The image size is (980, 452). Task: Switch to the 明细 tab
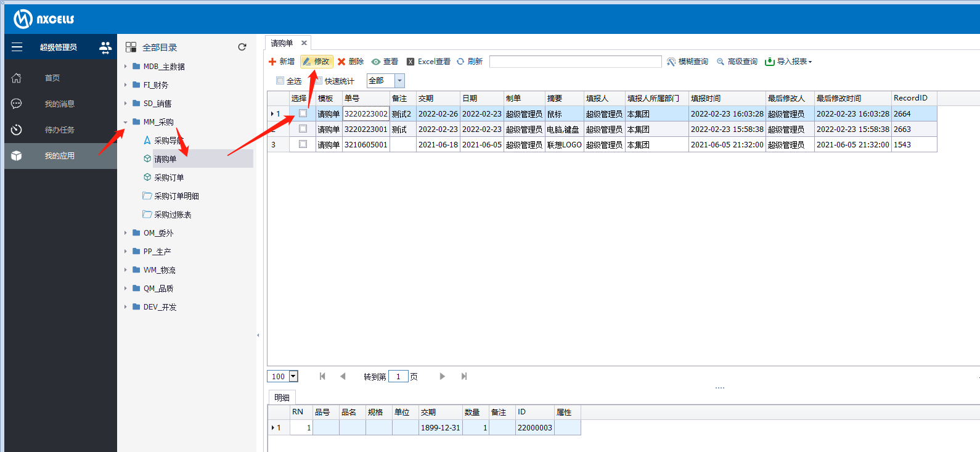coord(282,398)
